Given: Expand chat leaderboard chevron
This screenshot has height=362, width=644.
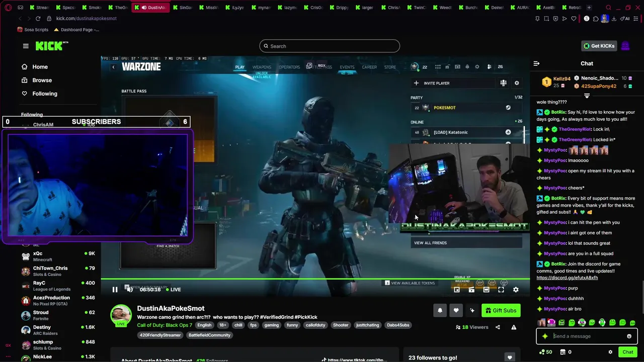Looking at the screenshot, I should point(587,96).
